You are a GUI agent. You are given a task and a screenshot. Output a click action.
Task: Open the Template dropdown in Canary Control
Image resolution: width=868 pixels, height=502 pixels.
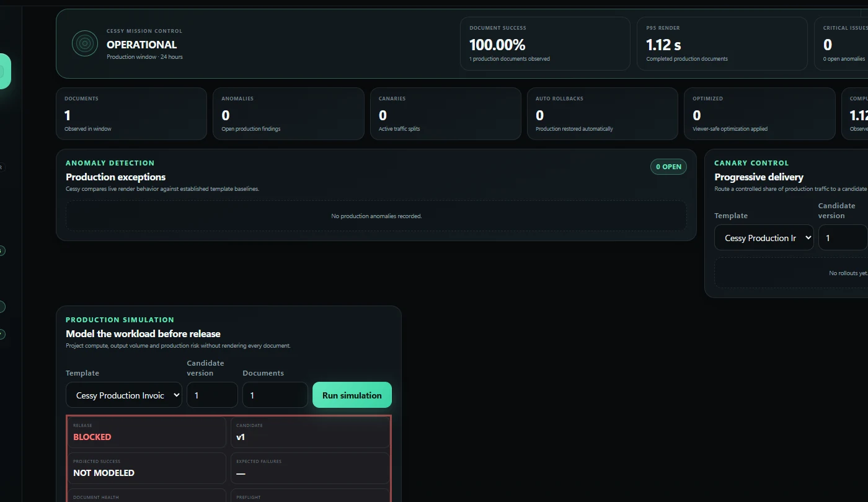click(x=764, y=237)
